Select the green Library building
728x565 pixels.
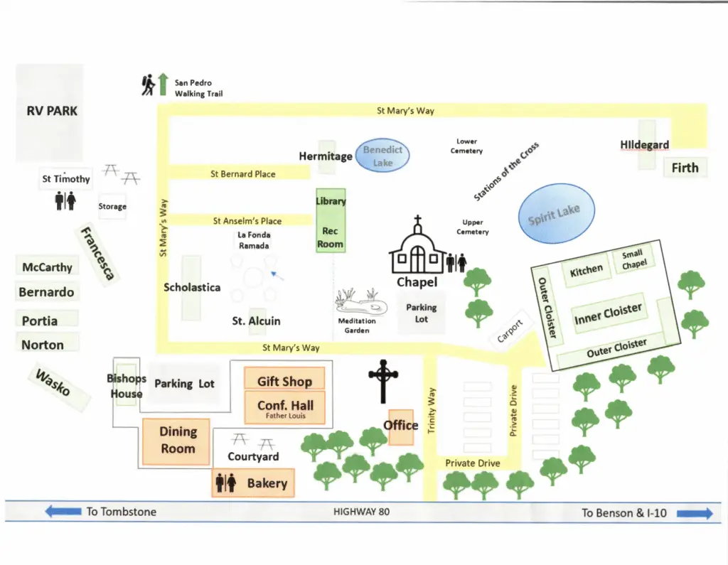click(331, 203)
